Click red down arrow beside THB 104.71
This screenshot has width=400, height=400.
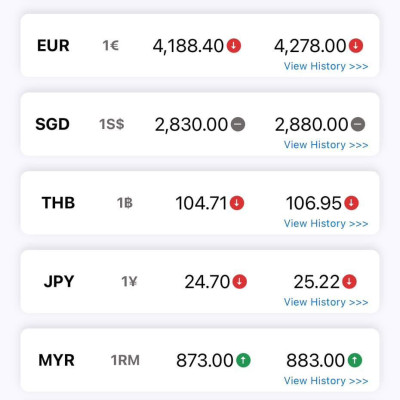tap(237, 203)
